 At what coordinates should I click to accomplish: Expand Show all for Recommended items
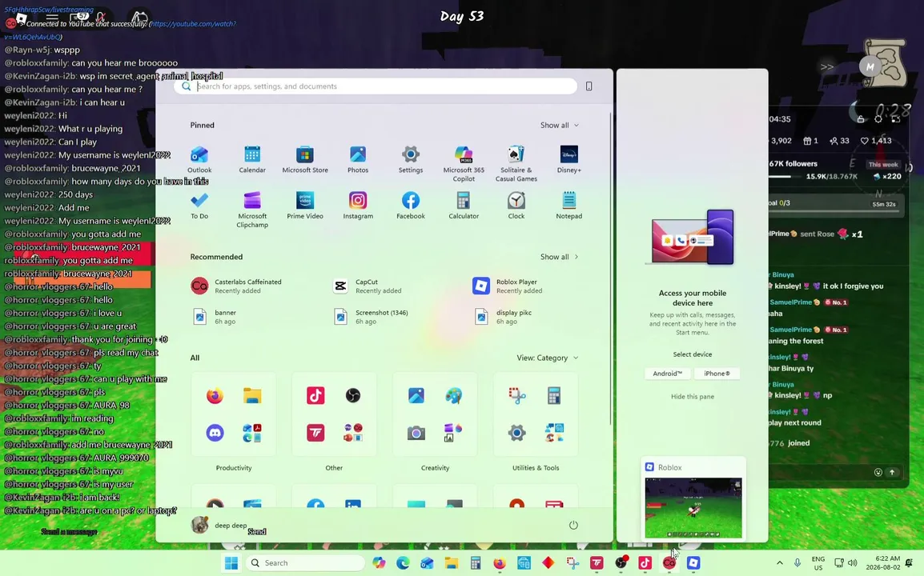(559, 257)
